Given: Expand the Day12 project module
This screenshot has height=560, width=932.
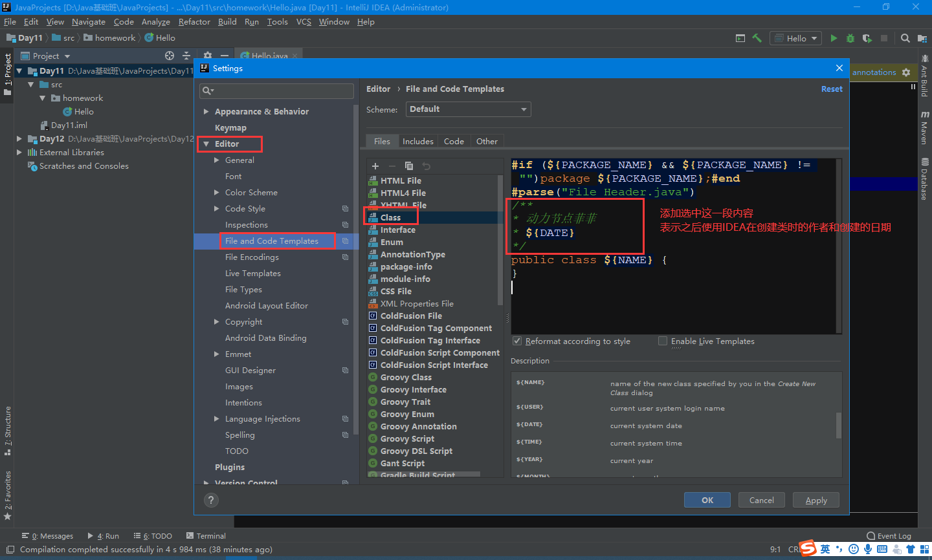Looking at the screenshot, I should [x=19, y=138].
